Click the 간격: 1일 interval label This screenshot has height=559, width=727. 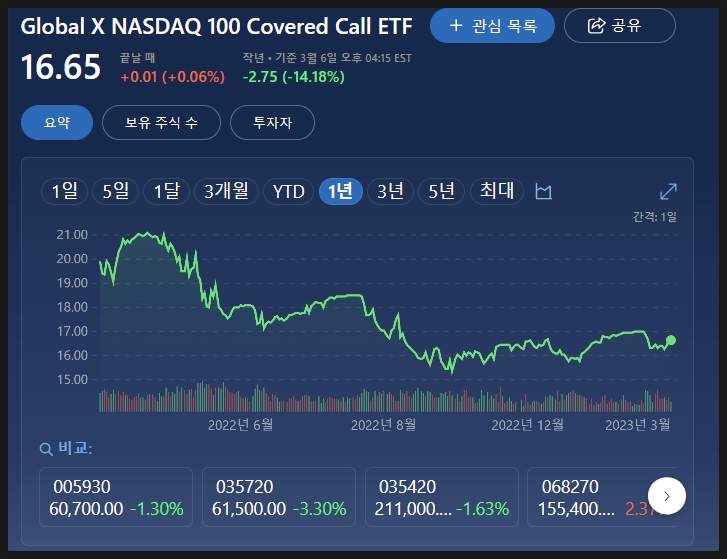(x=655, y=216)
